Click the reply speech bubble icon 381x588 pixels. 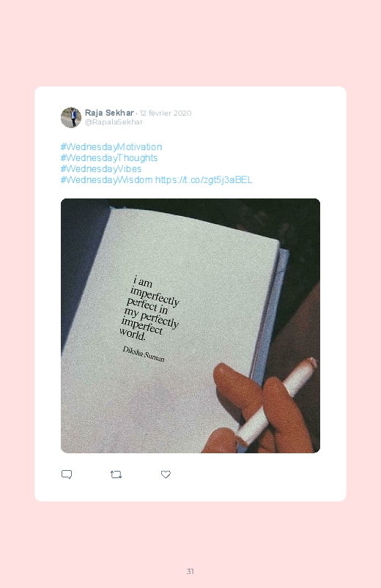67,475
